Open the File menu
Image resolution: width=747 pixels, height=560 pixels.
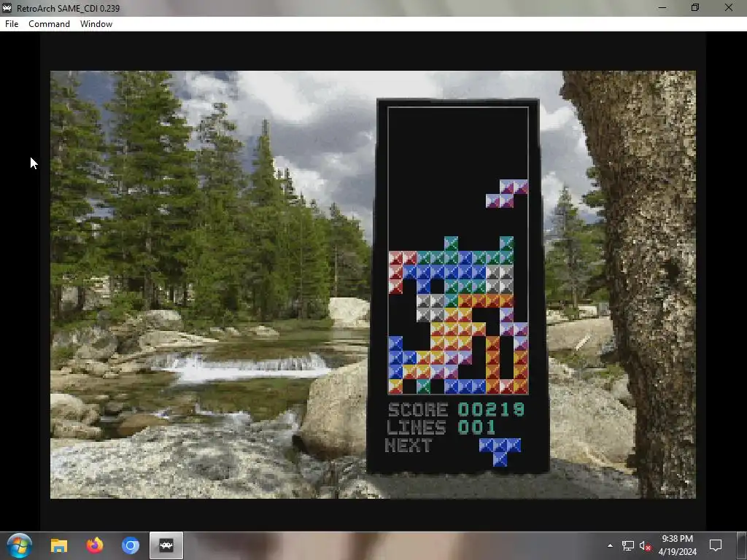click(x=12, y=24)
